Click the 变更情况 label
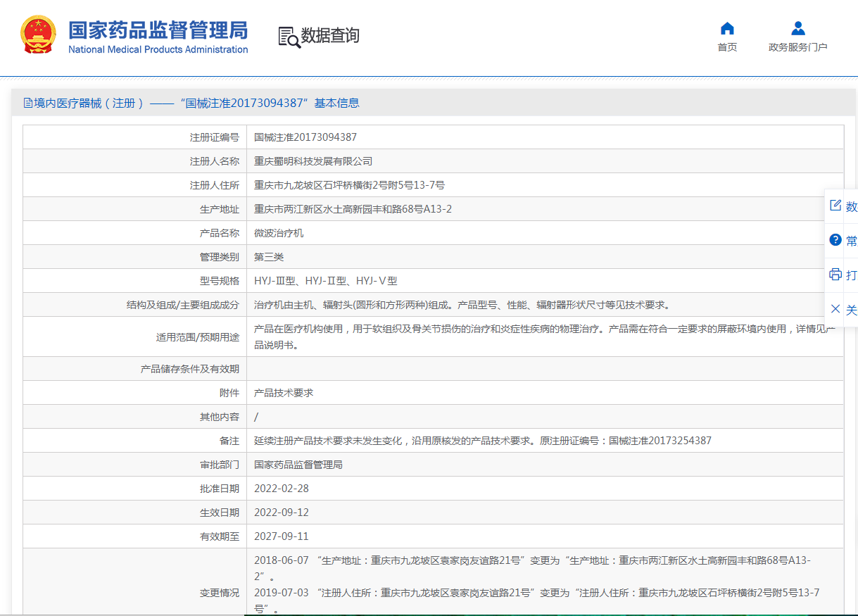This screenshot has width=858, height=616. point(220,593)
